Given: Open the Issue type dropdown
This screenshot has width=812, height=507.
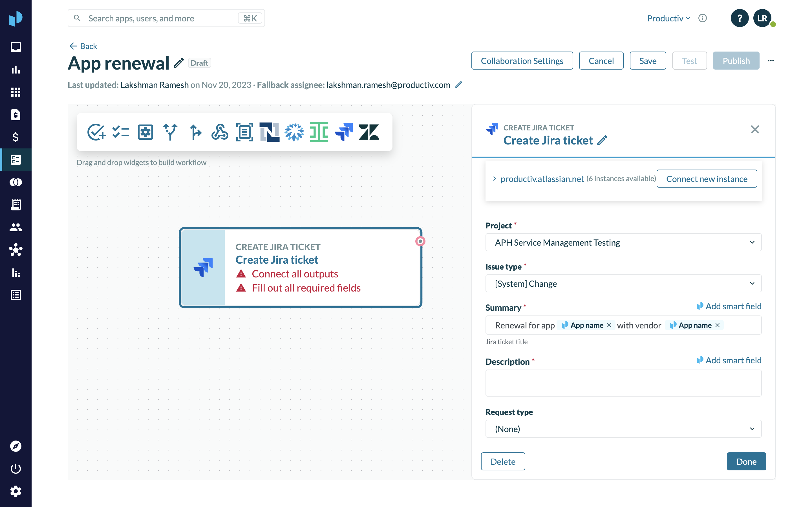Looking at the screenshot, I should point(623,284).
